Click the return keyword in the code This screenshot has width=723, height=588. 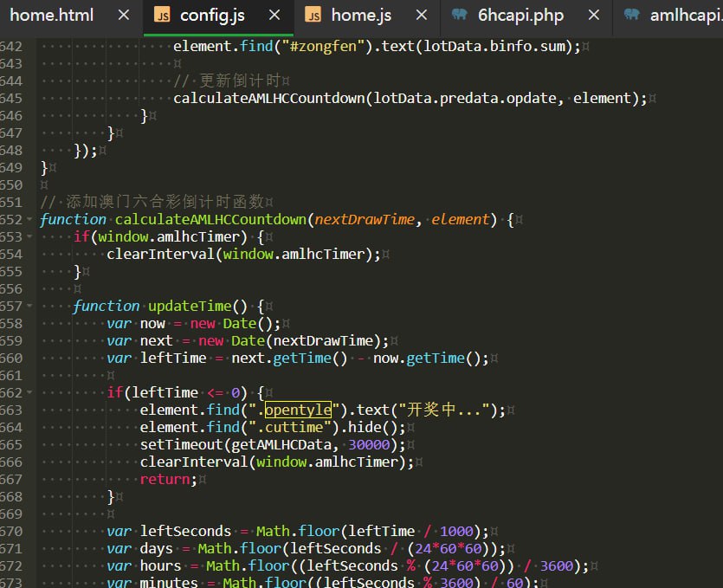[x=165, y=479]
